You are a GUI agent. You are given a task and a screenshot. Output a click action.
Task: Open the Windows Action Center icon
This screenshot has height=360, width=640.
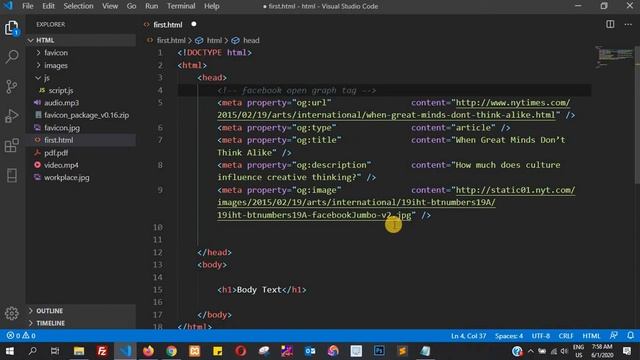(627, 351)
